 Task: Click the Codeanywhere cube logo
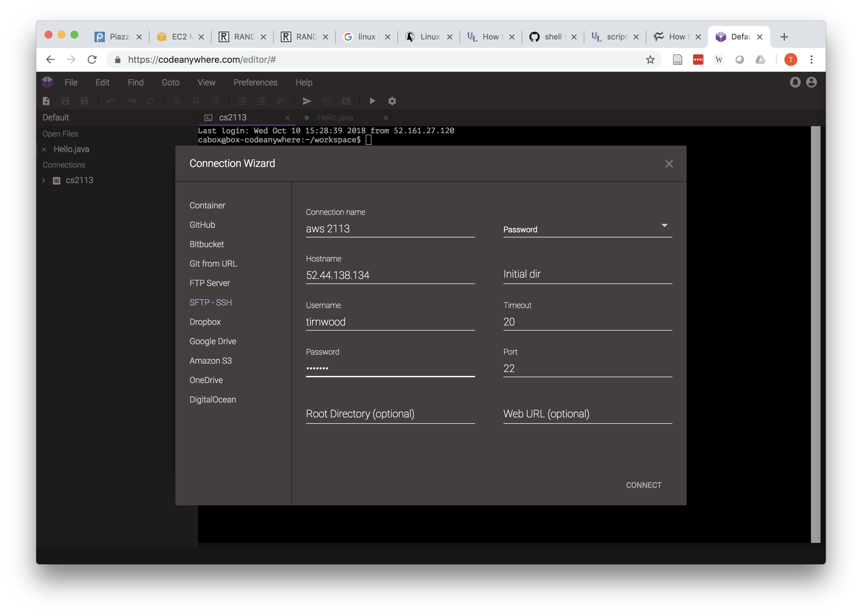48,82
